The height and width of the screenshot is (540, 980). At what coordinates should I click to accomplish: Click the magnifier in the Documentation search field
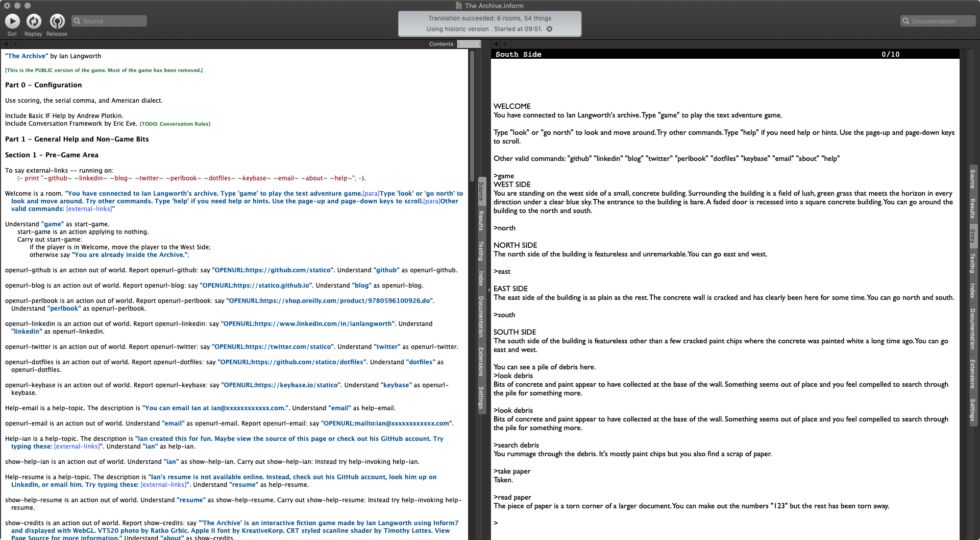click(906, 21)
